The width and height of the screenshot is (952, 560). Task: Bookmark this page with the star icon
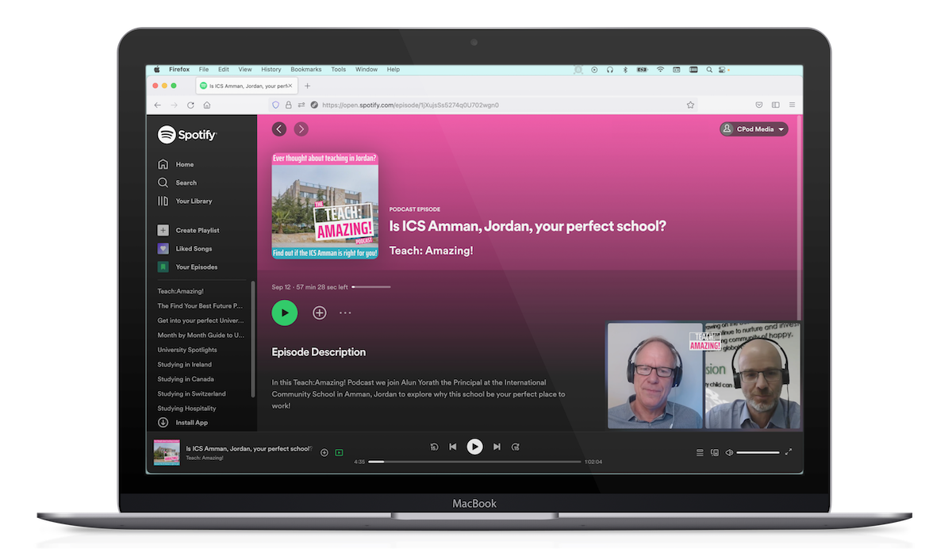tap(690, 105)
